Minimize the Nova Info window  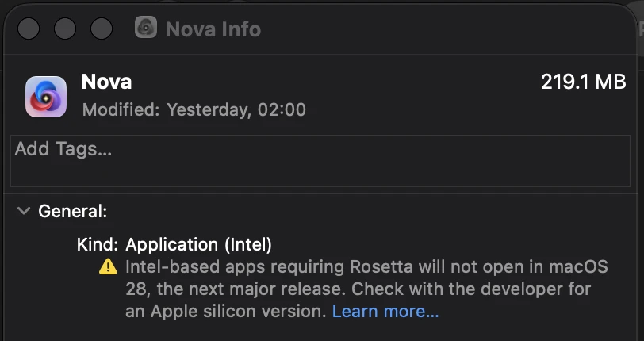point(65,29)
